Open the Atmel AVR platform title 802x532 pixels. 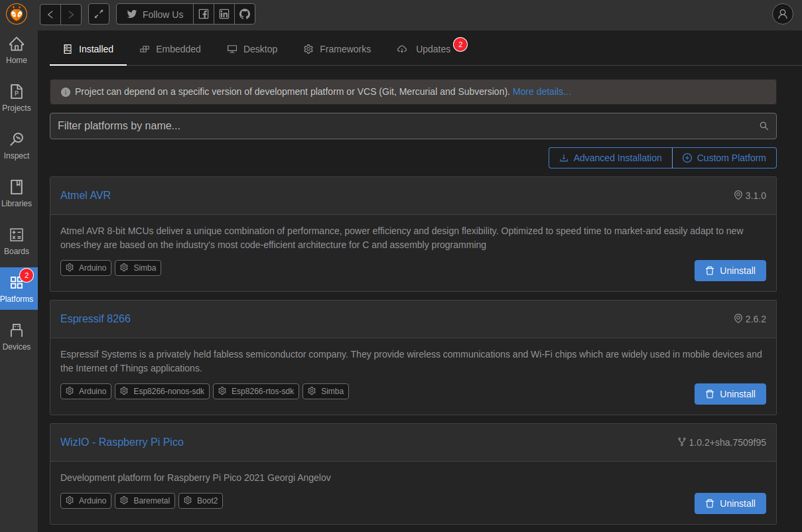[86, 196]
